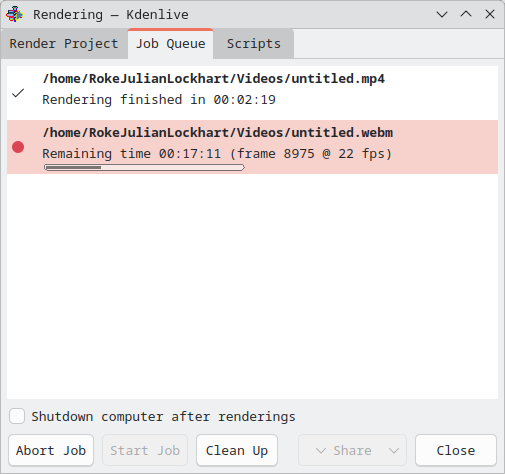
Task: Select the untitled.mp4 finished job entry
Action: point(252,93)
